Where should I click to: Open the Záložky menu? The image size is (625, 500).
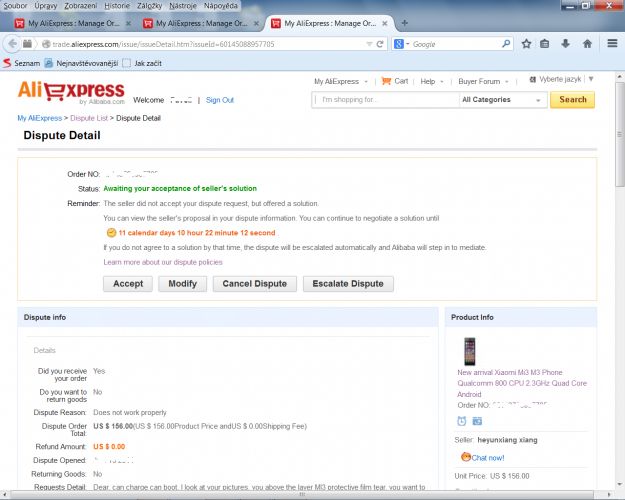pos(149,6)
